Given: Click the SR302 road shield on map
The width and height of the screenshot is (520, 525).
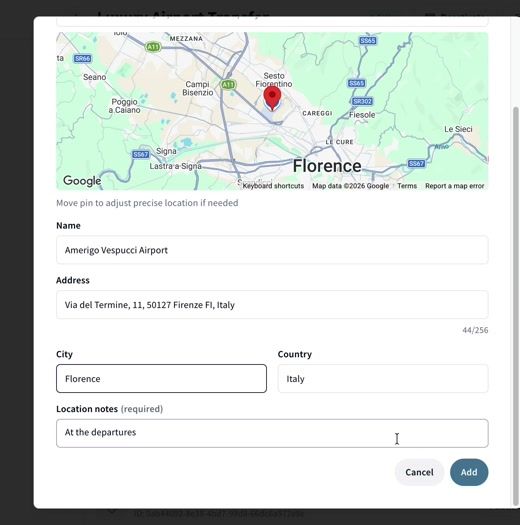Looking at the screenshot, I should [x=362, y=101].
